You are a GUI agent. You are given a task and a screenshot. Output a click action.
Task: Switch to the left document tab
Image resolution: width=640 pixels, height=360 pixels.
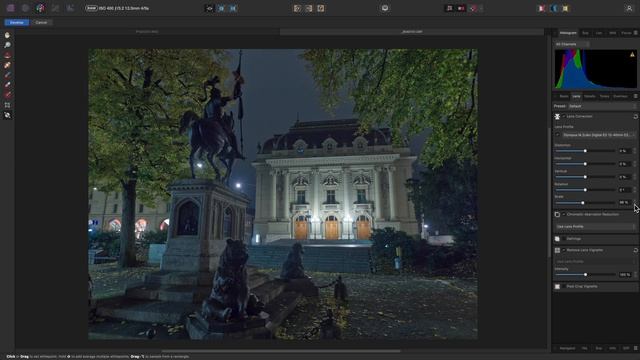click(147, 31)
